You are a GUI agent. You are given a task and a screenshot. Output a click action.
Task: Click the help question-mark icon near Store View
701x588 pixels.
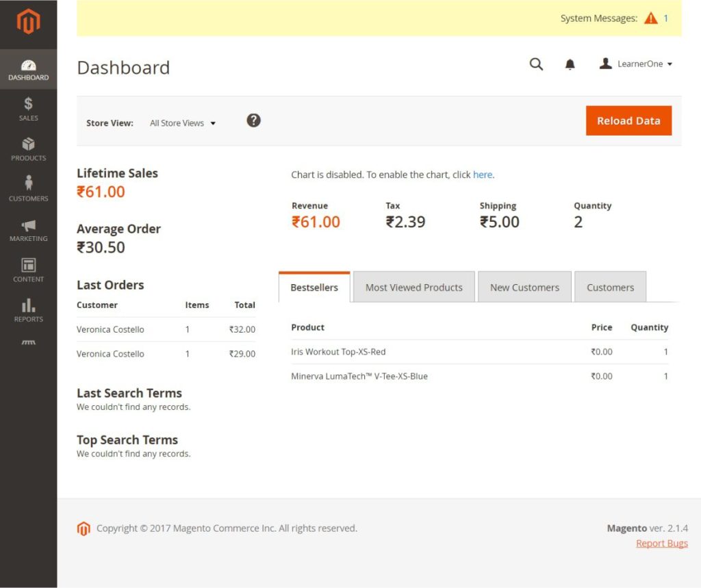pos(253,120)
